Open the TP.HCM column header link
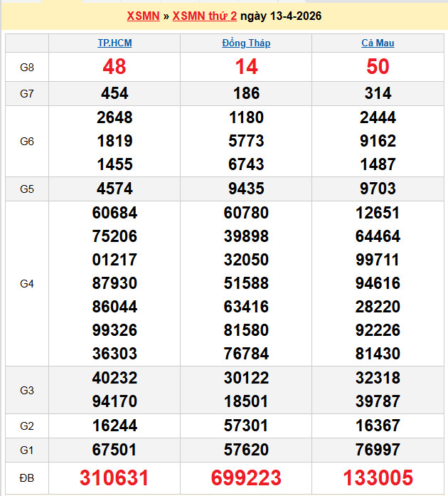 click(x=114, y=43)
